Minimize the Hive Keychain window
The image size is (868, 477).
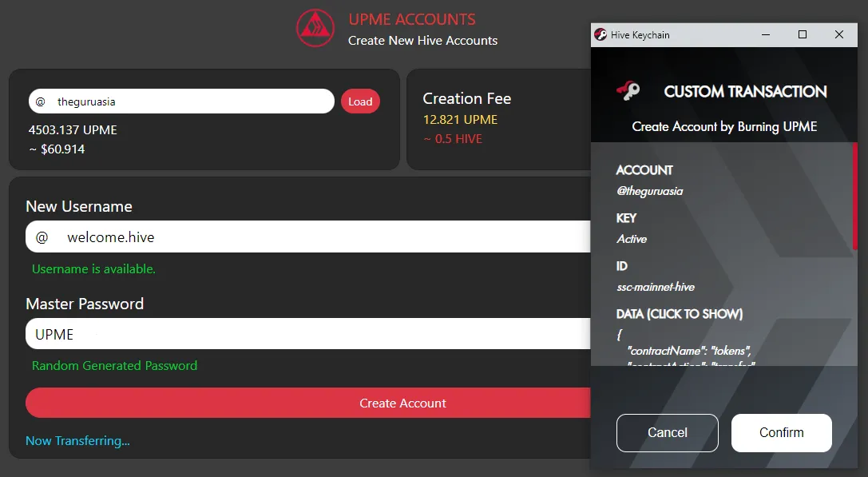[766, 34]
